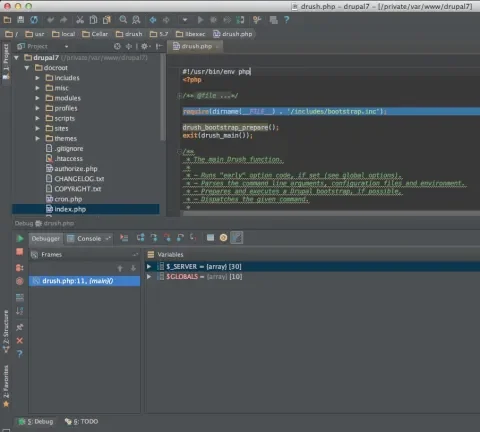Open the 6: TODO tool window button
Viewport: 480px width, 432px height.
click(81, 422)
